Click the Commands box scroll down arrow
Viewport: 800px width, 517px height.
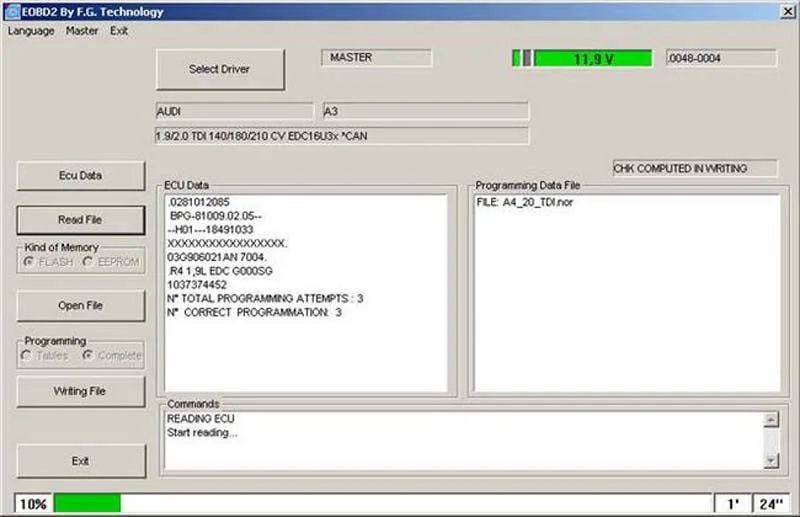coord(771,461)
